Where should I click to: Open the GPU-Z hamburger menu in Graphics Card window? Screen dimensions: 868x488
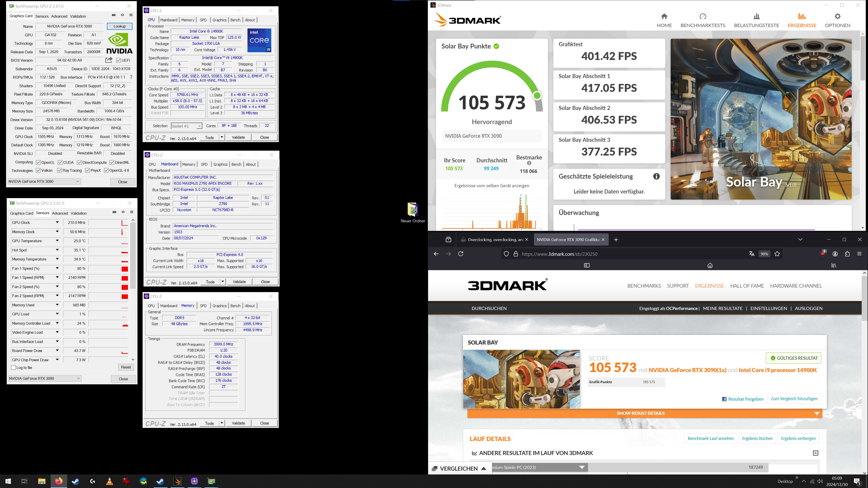(131, 15)
